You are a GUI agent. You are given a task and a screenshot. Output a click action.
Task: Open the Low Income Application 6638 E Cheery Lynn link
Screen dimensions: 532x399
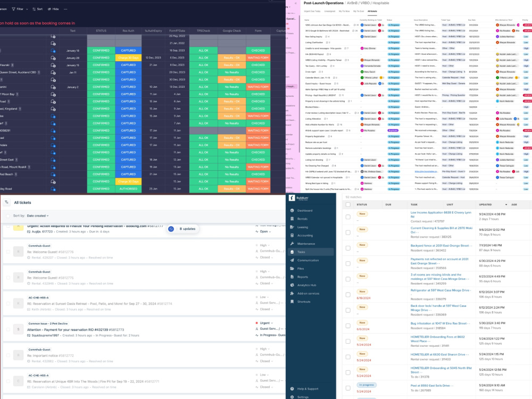440,214
